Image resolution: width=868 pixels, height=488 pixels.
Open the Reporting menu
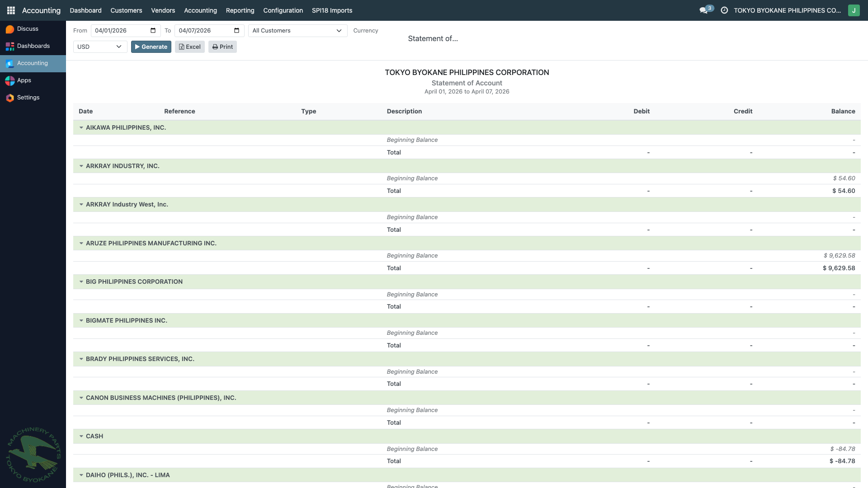click(x=240, y=10)
